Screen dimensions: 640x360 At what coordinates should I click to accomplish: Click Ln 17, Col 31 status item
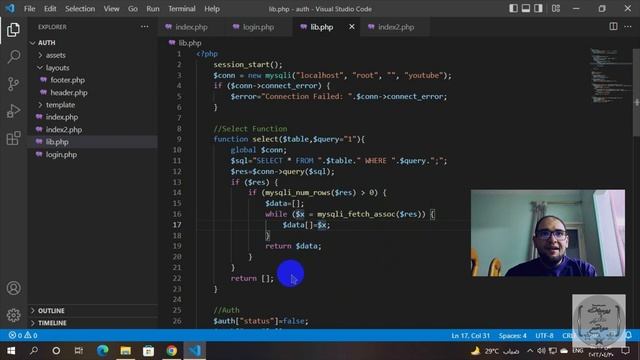coord(470,336)
